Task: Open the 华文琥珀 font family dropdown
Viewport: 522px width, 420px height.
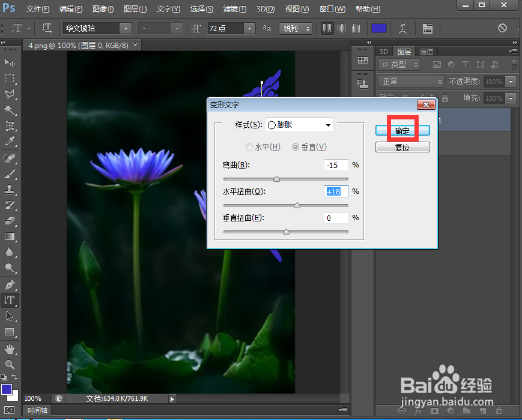Action: (x=124, y=28)
